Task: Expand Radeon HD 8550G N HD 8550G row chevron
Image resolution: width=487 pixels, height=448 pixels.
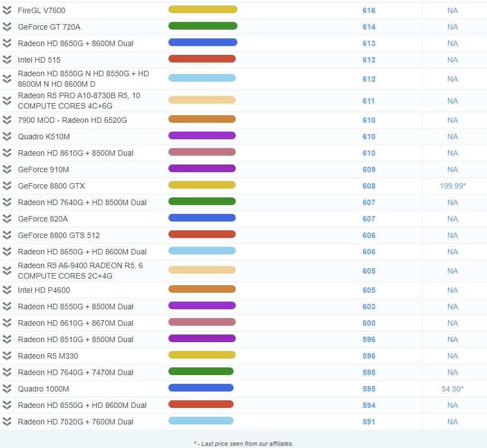Action: pos(7,79)
